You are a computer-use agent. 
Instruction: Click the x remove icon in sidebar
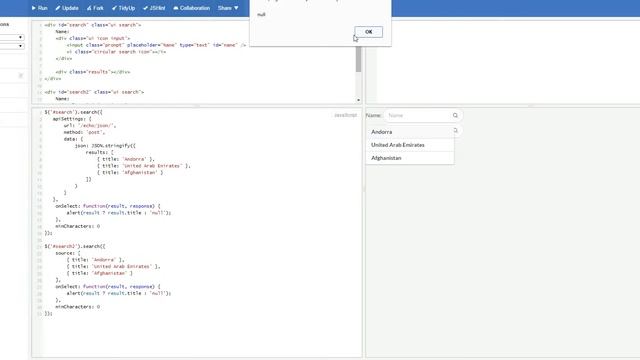coord(21,76)
